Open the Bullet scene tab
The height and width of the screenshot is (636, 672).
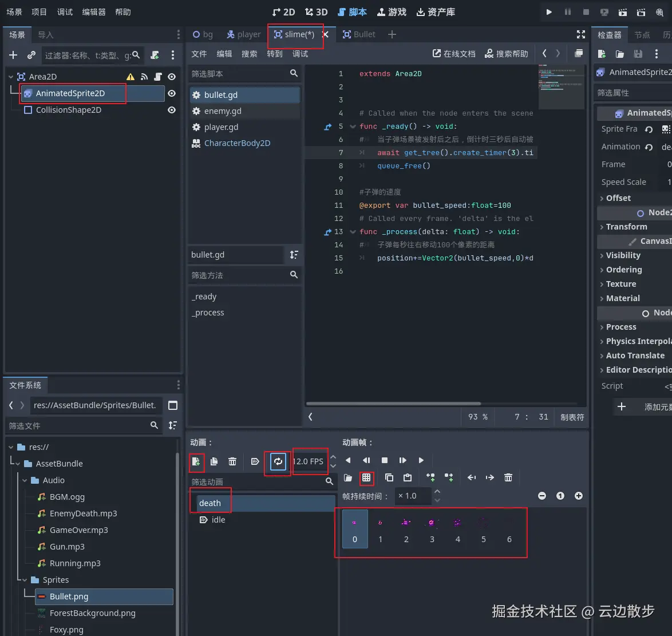click(359, 34)
